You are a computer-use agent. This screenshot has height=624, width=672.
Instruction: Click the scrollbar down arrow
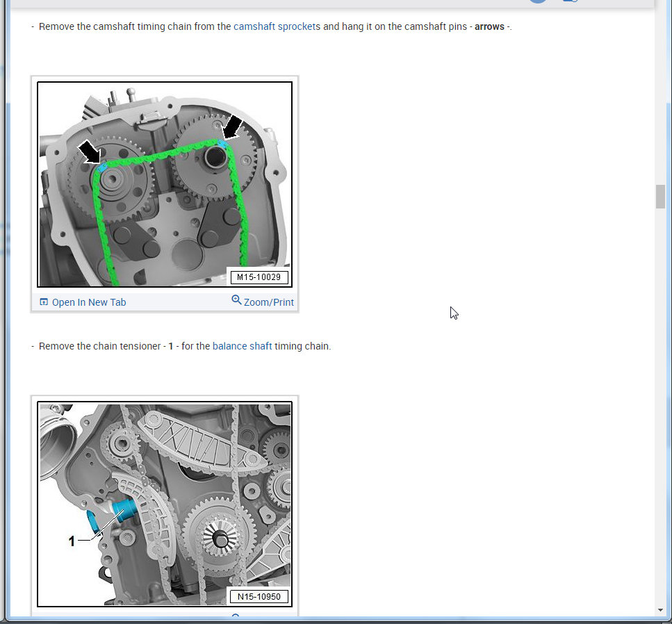point(660,610)
